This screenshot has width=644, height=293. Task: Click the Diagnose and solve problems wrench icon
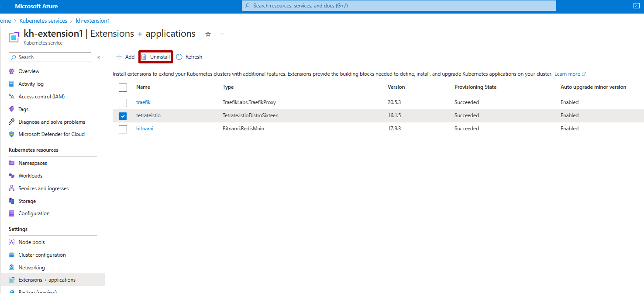(12, 122)
